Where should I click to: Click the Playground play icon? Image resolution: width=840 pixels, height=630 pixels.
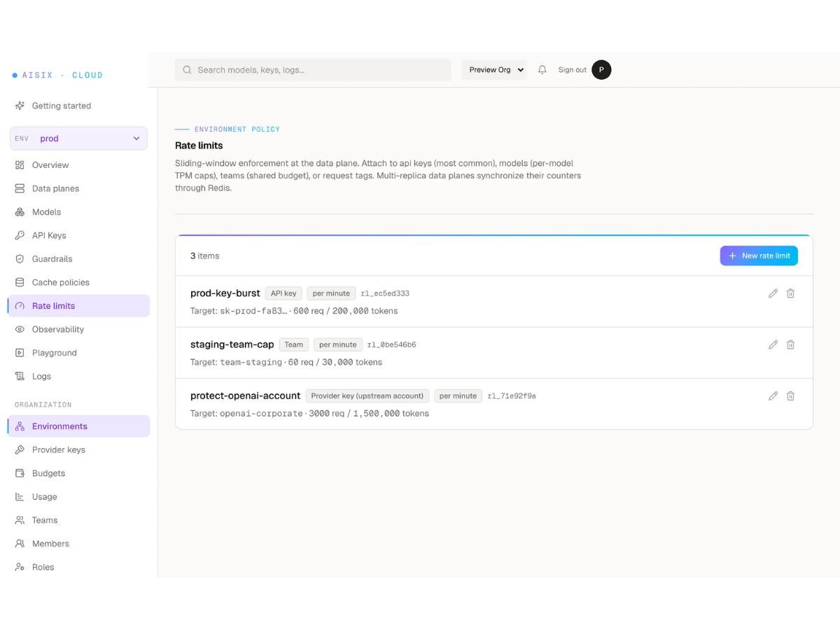[x=20, y=353]
